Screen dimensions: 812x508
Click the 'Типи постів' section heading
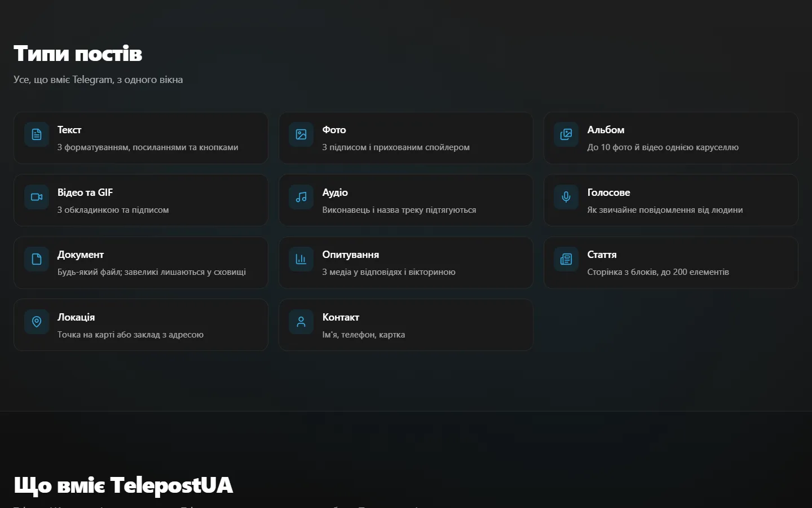[78, 54]
